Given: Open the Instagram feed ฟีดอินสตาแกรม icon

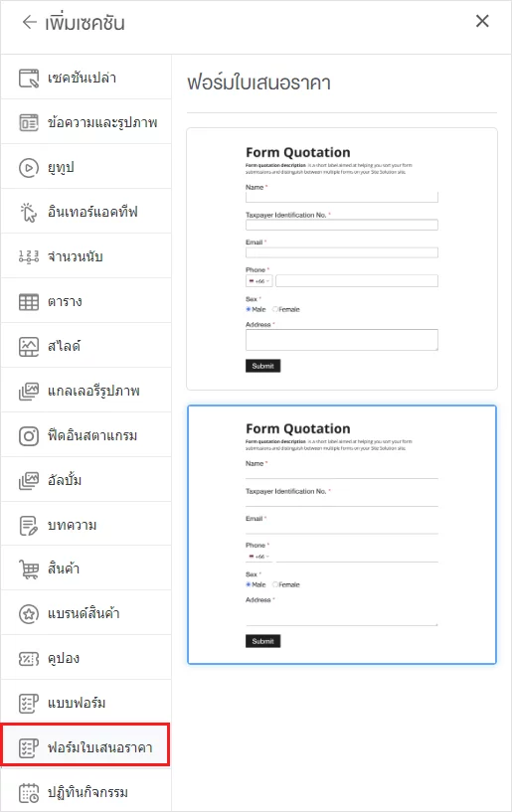Looking at the screenshot, I should 29,436.
